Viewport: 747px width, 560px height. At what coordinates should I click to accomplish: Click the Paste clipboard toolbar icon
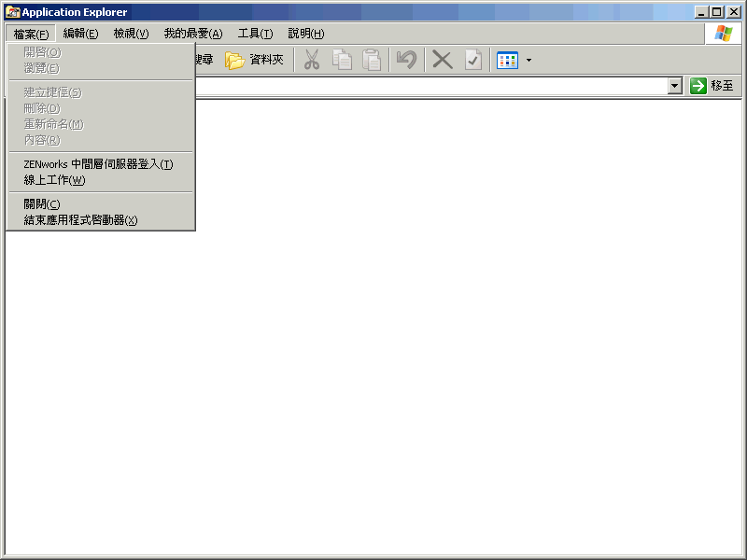pos(372,60)
